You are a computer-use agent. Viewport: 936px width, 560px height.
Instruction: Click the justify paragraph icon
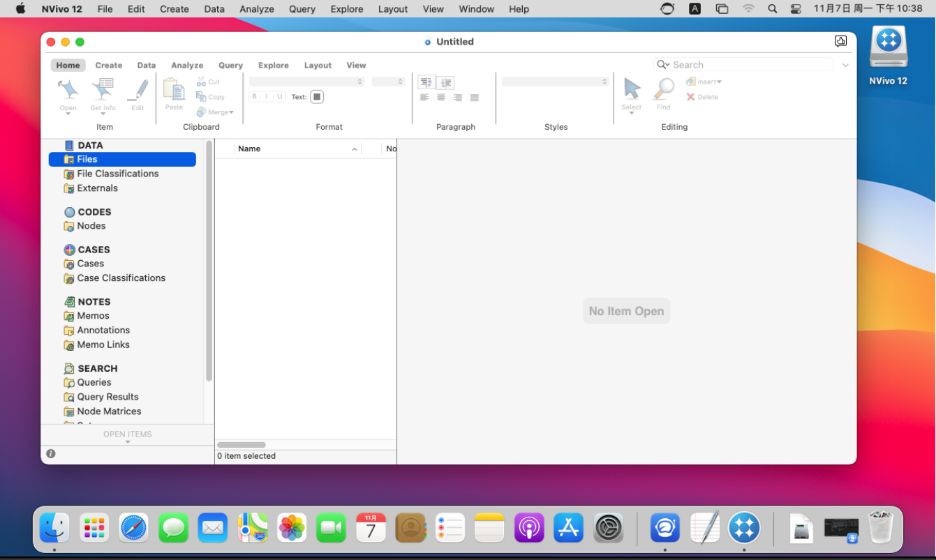coord(475,98)
